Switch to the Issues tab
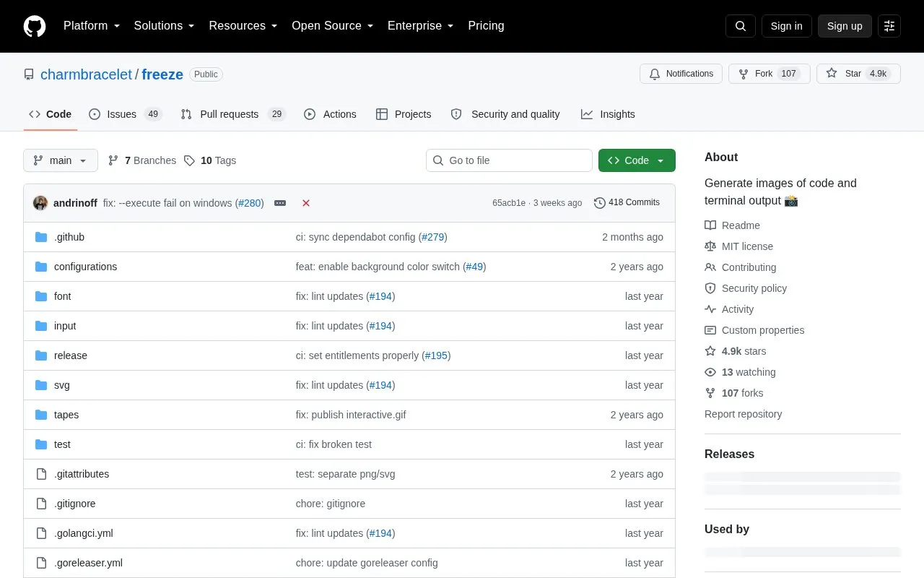The image size is (924, 578). 125,114
